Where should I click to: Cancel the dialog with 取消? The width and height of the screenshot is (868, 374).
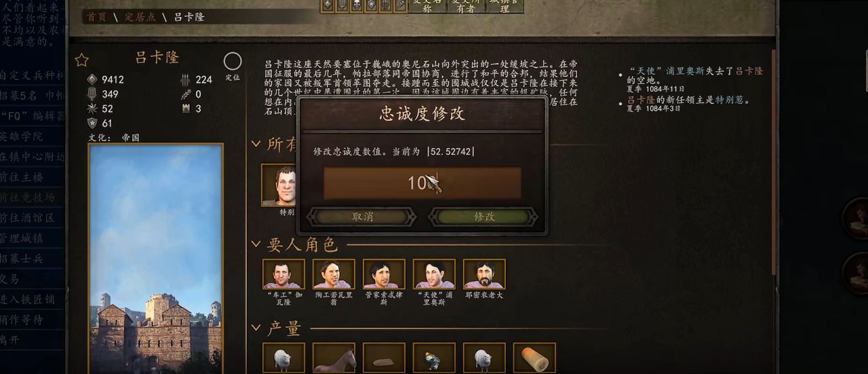(x=362, y=217)
